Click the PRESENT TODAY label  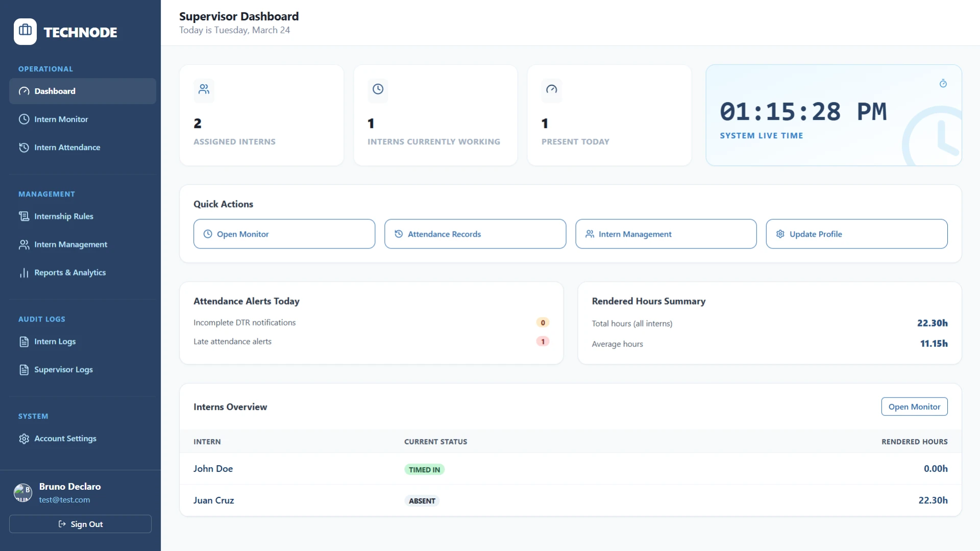[x=575, y=142]
